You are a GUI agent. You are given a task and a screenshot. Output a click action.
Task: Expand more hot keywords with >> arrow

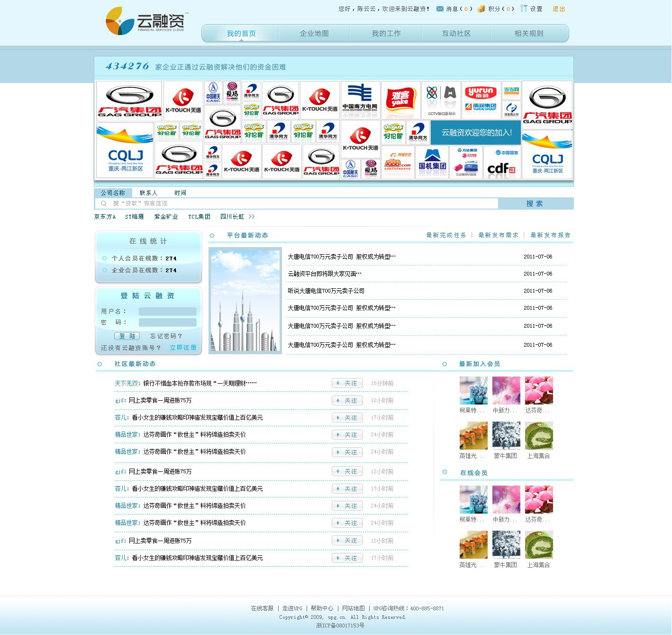coord(252,217)
